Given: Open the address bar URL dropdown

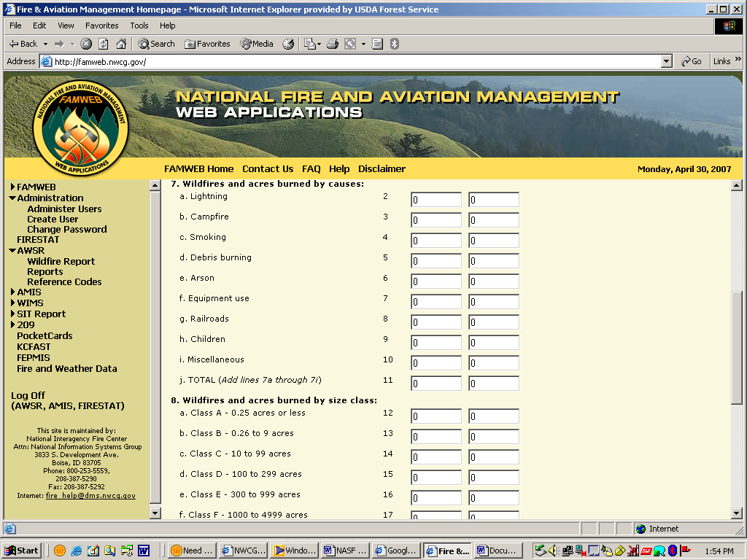Looking at the screenshot, I should point(666,62).
